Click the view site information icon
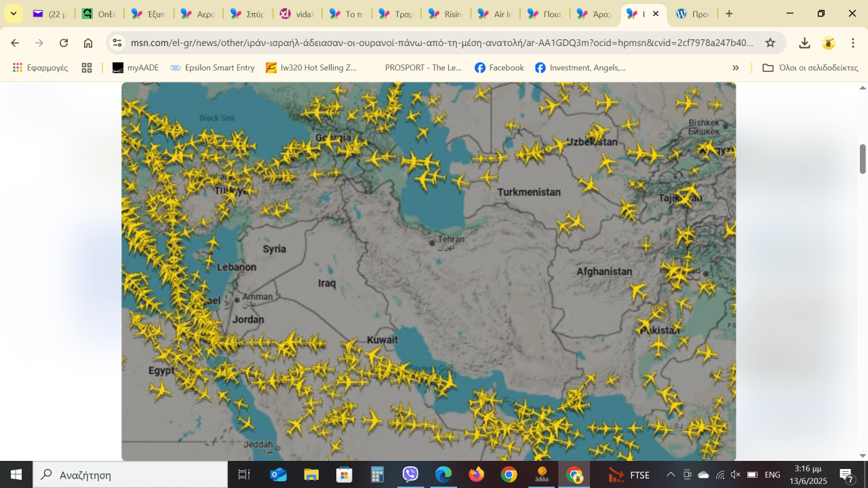 (x=117, y=43)
